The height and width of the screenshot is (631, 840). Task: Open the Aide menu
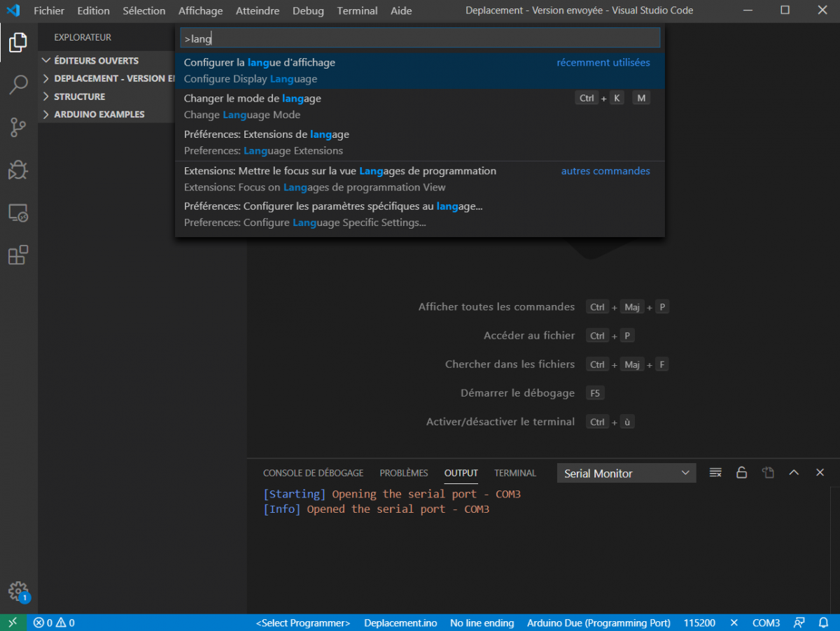401,10
